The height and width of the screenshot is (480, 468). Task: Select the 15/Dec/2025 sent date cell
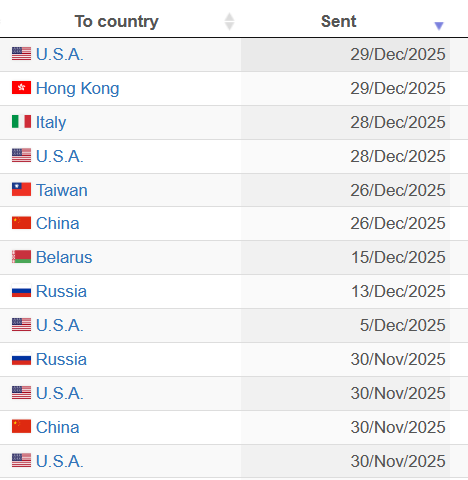pyautogui.click(x=345, y=257)
